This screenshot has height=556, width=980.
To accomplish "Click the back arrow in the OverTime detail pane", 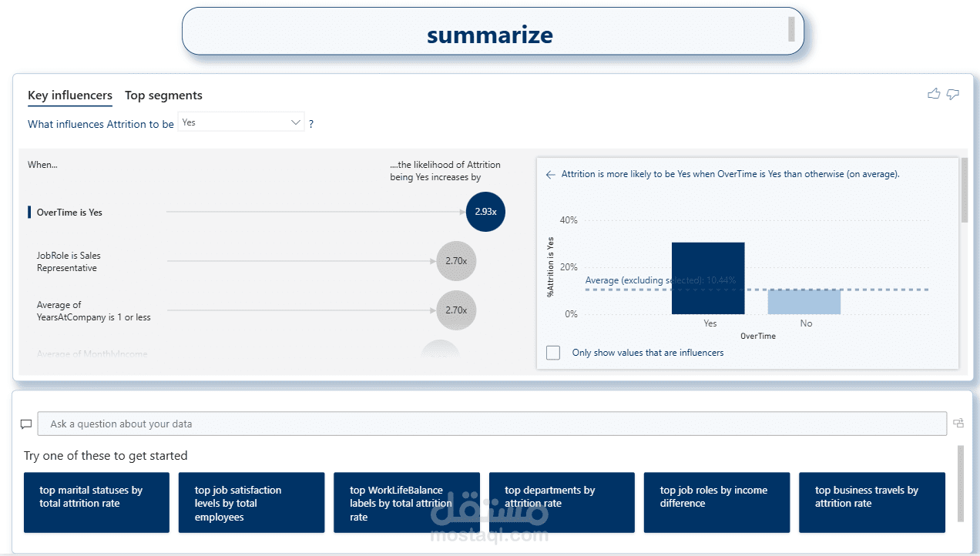I will (550, 175).
